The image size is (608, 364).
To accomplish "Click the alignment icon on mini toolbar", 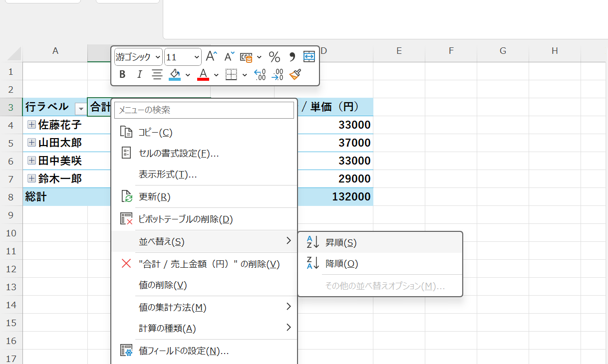I will click(157, 74).
